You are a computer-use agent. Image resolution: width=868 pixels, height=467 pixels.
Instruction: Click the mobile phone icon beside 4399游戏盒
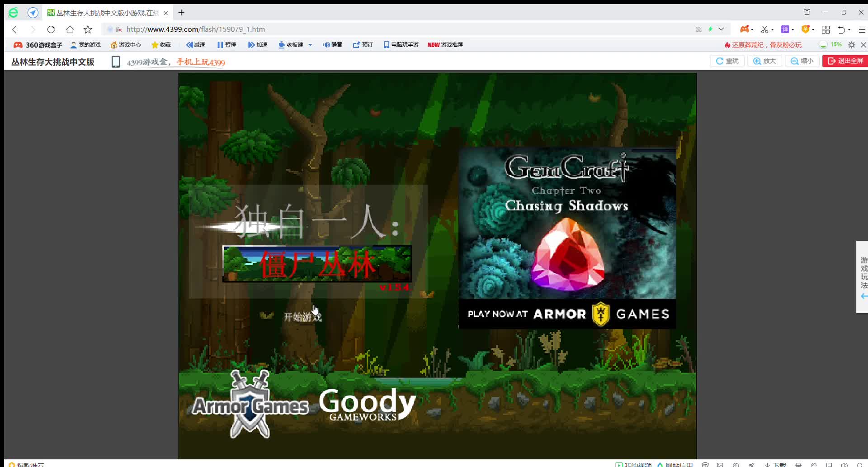116,62
